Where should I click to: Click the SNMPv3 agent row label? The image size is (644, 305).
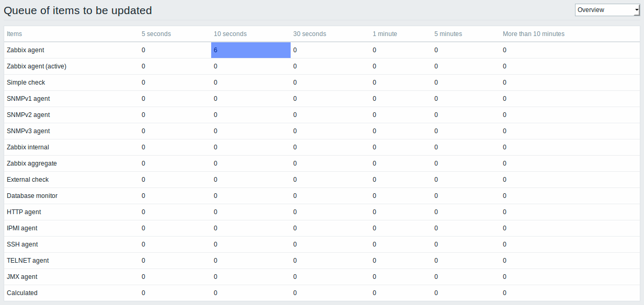tap(28, 131)
